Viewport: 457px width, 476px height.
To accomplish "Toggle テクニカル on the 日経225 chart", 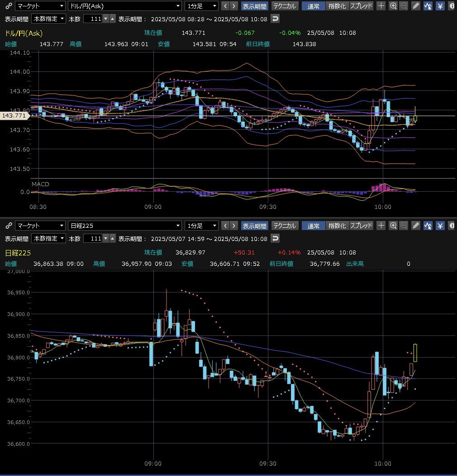I will [x=285, y=226].
